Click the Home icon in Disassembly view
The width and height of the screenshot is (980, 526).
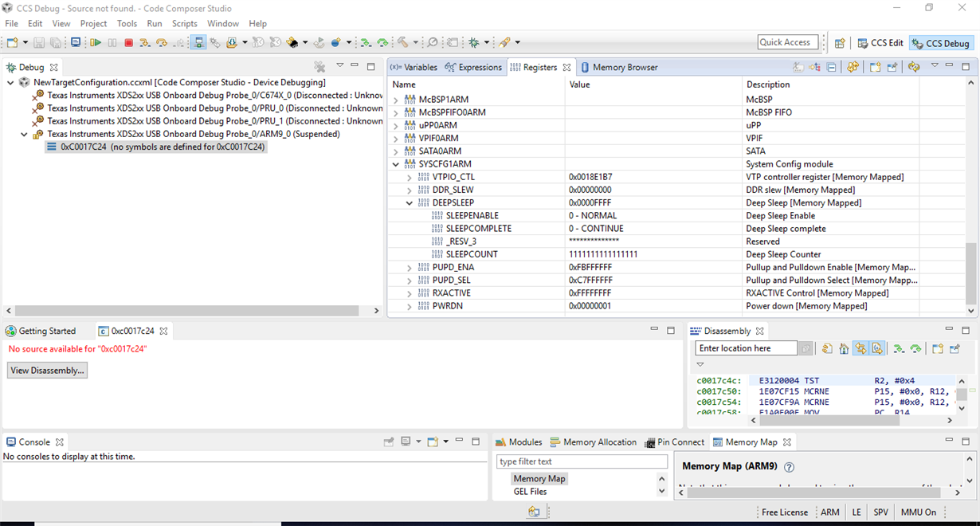(844, 348)
